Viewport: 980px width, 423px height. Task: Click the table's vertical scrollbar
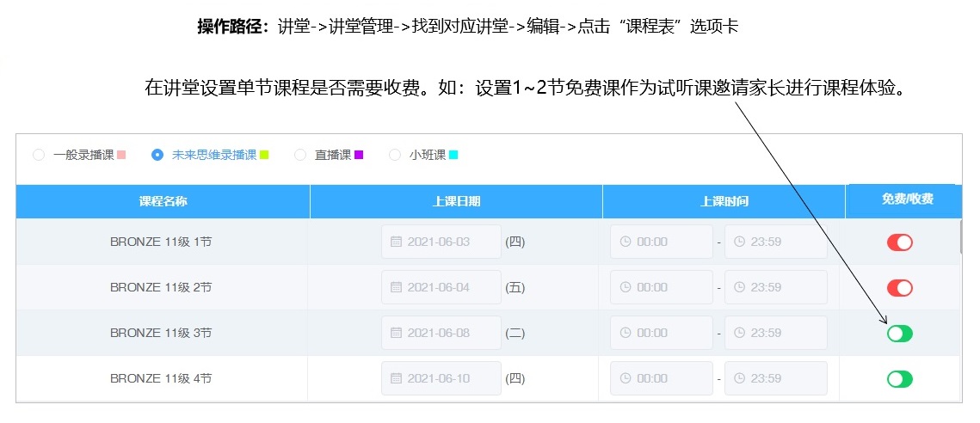pos(961,237)
